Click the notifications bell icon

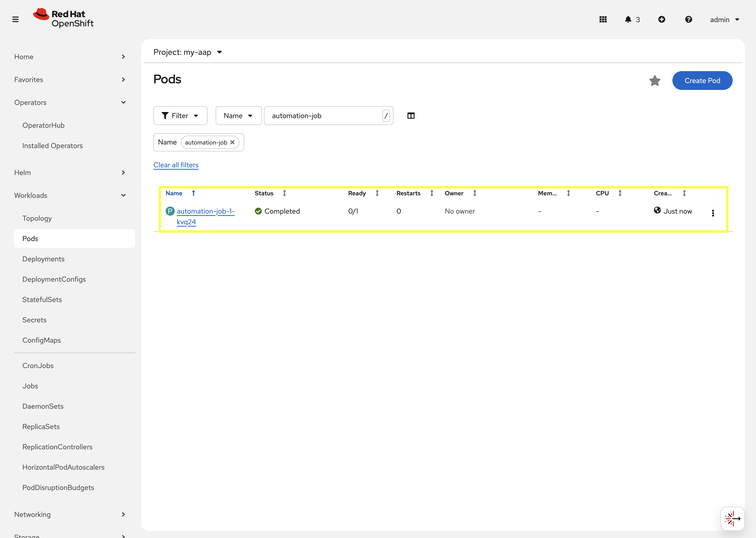click(628, 20)
